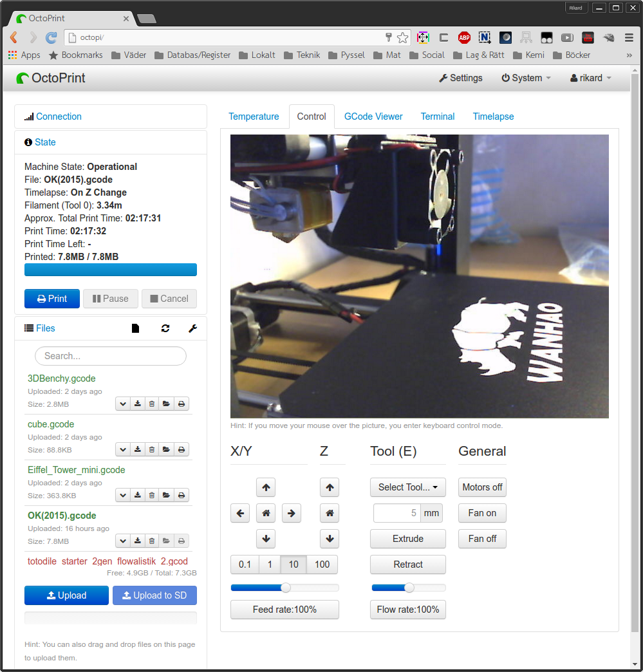Set jog distance to 10
Image resolution: width=643 pixels, height=672 pixels.
pos(294,565)
